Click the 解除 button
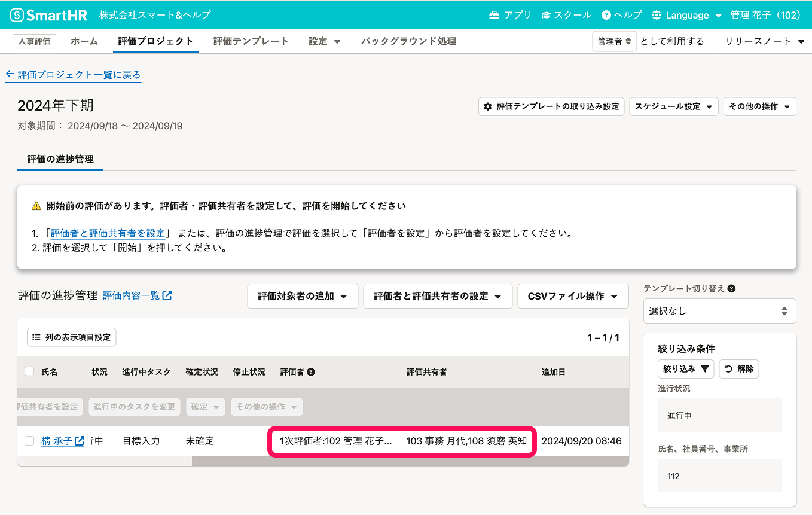This screenshot has height=515, width=812. coord(739,369)
